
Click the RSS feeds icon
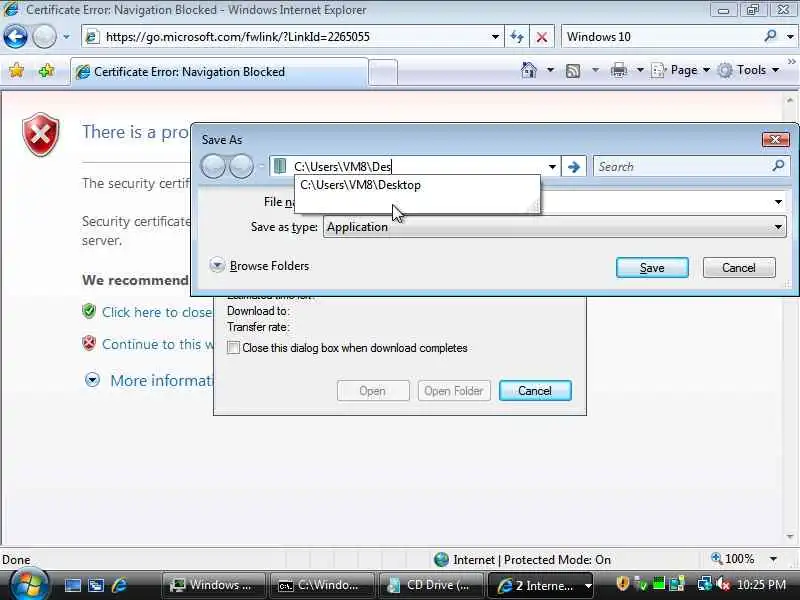(573, 70)
